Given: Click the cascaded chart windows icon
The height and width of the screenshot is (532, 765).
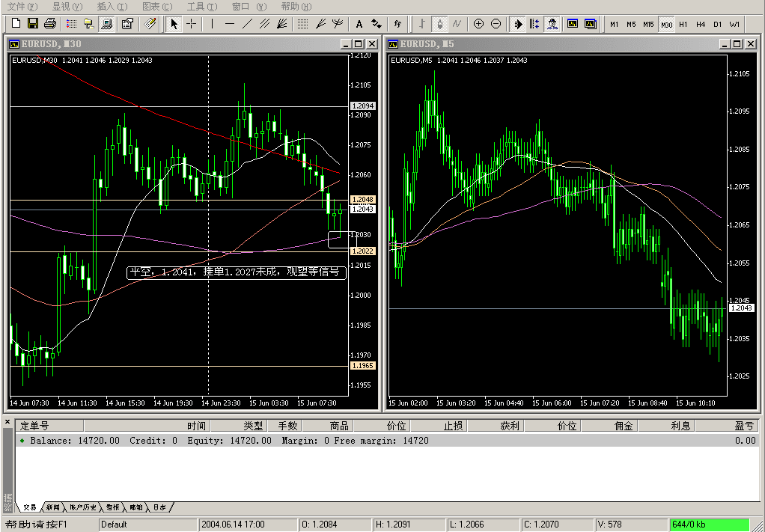Looking at the screenshot, I should tap(591, 23).
